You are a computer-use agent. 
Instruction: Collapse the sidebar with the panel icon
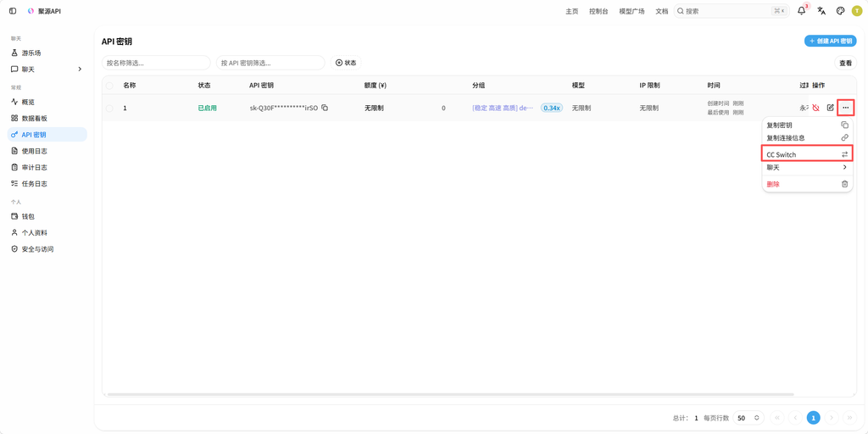tap(13, 11)
